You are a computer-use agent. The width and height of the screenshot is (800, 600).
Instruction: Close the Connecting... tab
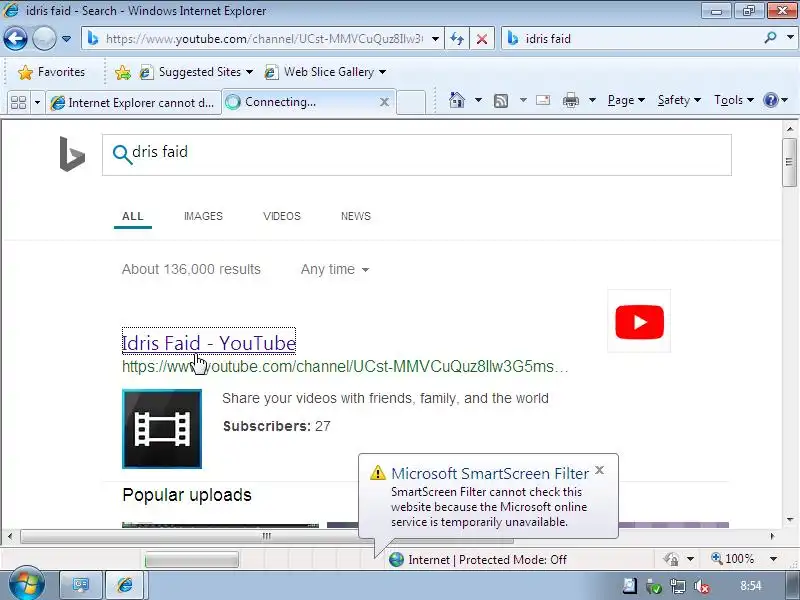[x=385, y=102]
